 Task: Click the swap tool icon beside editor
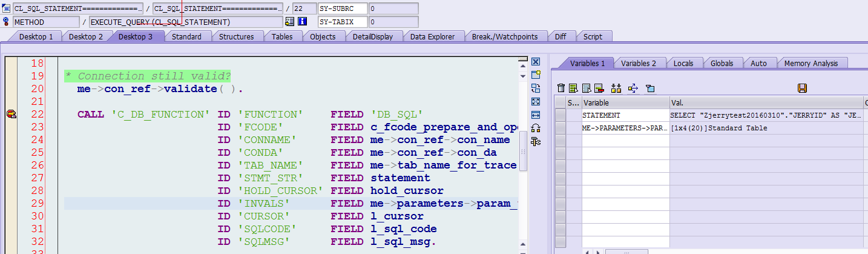point(536,88)
